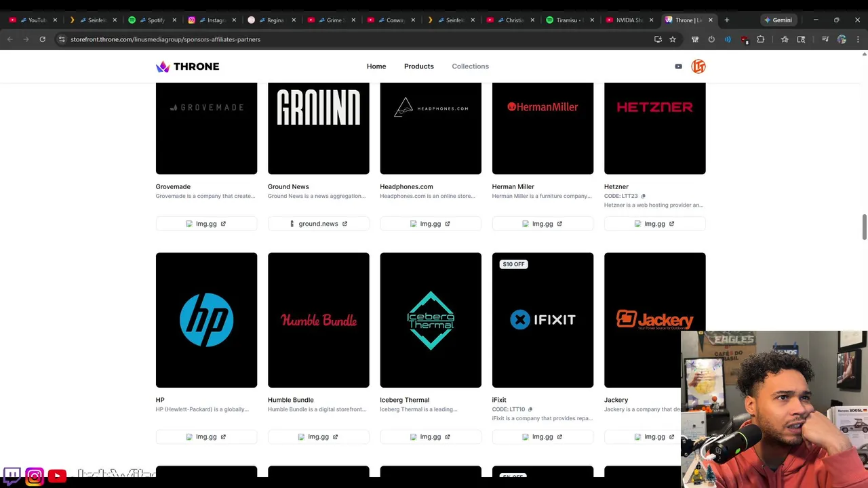Open the red badge extension icon
The height and width of the screenshot is (488, 868).
pos(745,40)
